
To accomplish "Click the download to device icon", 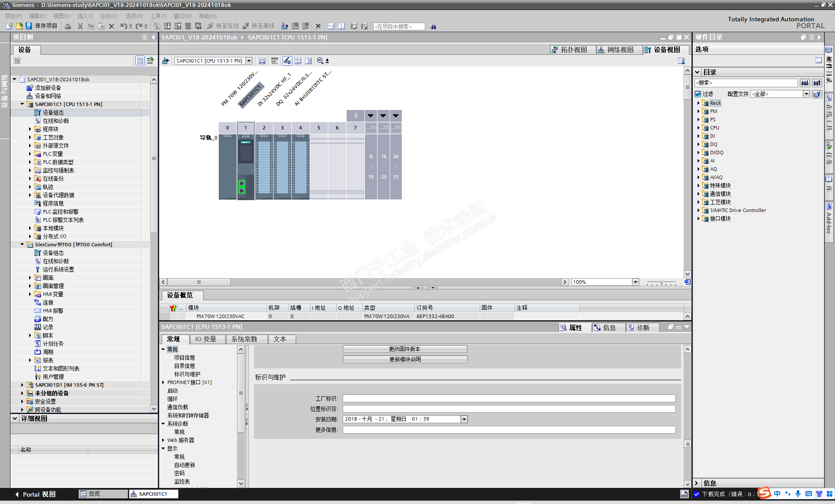I will point(167,26).
